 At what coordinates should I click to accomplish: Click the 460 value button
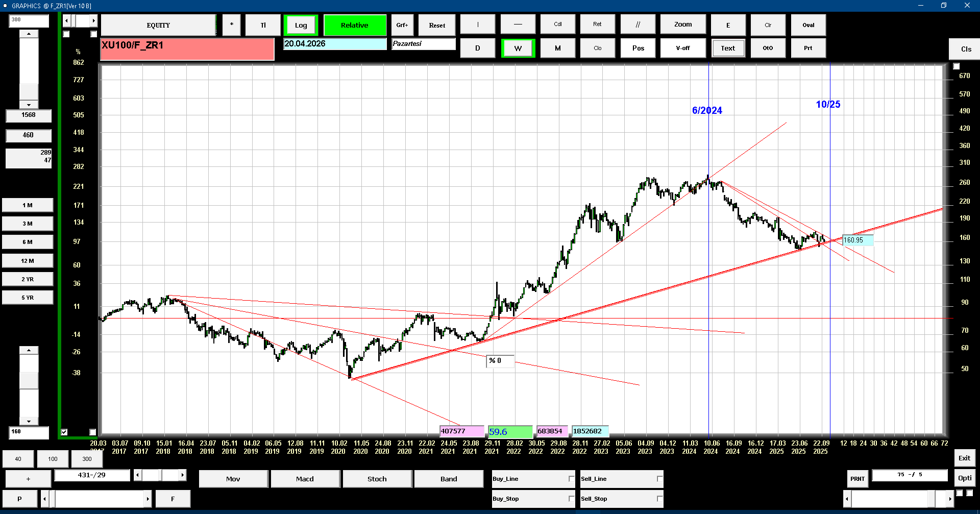(x=29, y=135)
